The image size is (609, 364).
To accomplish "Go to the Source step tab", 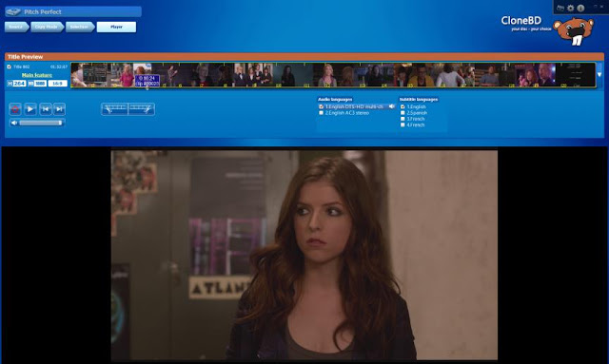I will click(x=17, y=27).
